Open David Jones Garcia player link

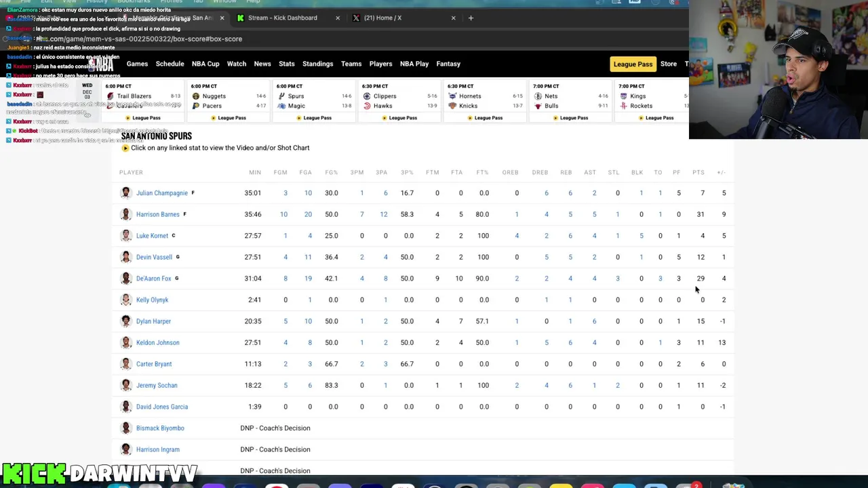click(161, 407)
